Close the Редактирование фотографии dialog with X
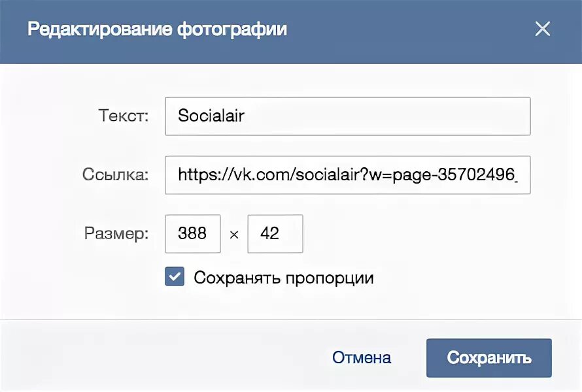The height and width of the screenshot is (392, 582). [542, 29]
